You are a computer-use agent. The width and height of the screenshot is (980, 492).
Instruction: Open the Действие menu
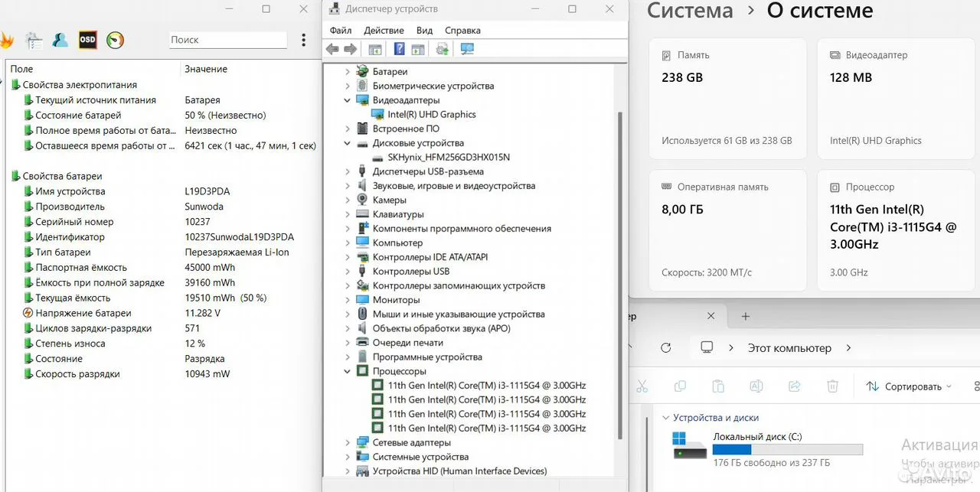[384, 31]
